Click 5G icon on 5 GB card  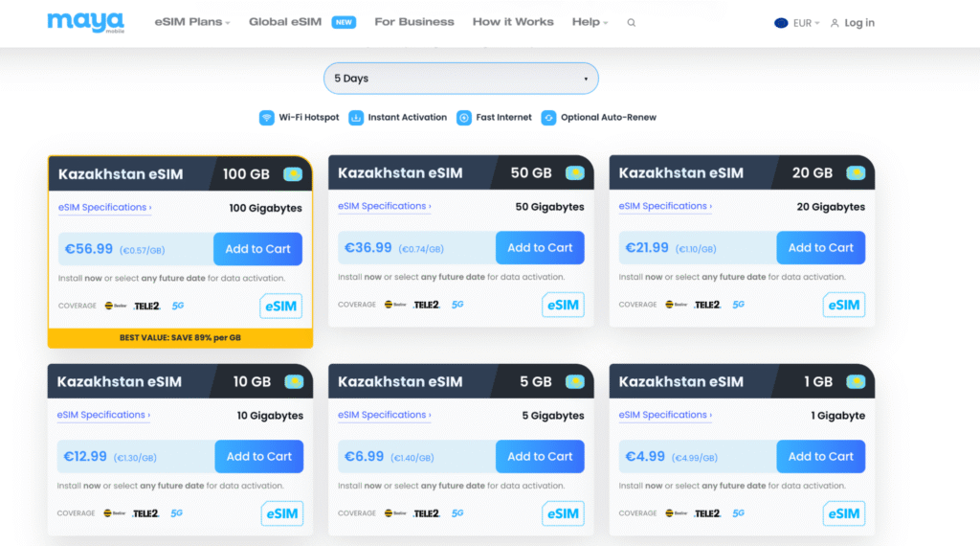click(457, 513)
